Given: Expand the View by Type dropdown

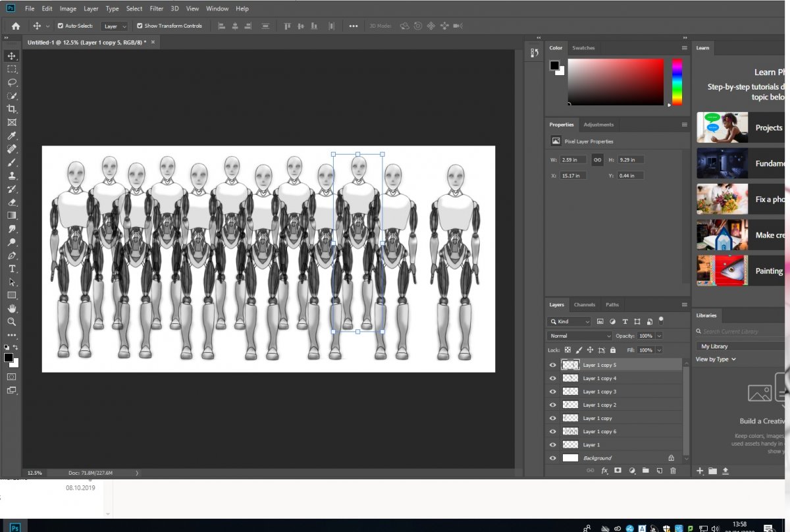Looking at the screenshot, I should coord(716,359).
